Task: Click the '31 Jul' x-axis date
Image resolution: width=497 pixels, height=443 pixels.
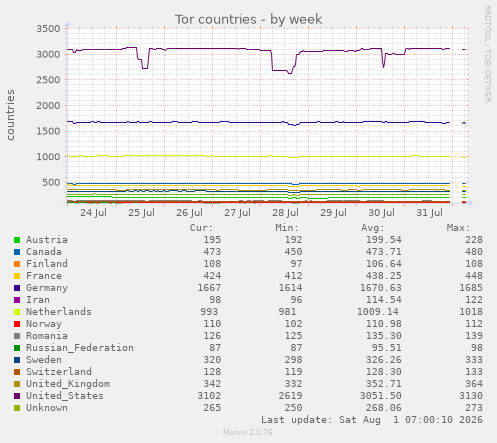Action: 429,213
